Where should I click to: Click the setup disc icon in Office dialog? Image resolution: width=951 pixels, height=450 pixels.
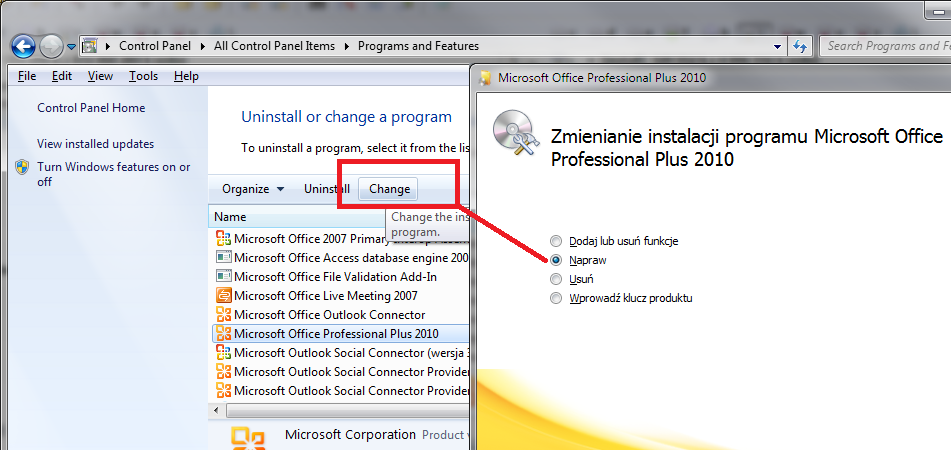pos(516,133)
